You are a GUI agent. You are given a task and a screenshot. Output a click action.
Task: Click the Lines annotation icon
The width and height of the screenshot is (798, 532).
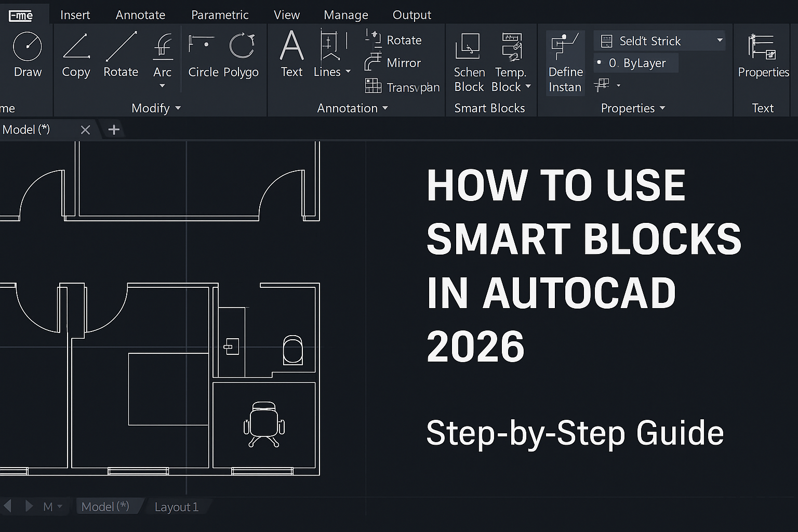tap(333, 46)
